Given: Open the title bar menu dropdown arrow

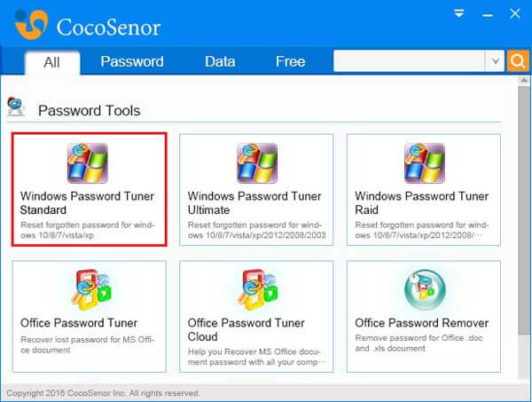Looking at the screenshot, I should coord(458,13).
